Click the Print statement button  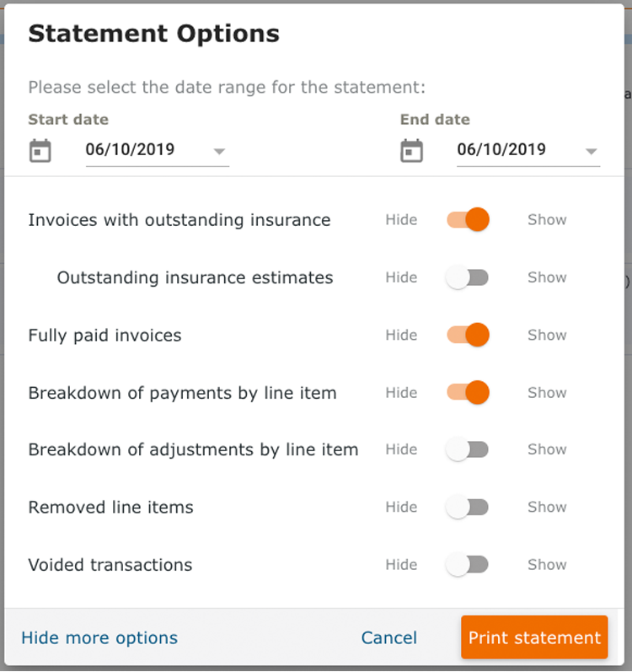click(x=534, y=637)
